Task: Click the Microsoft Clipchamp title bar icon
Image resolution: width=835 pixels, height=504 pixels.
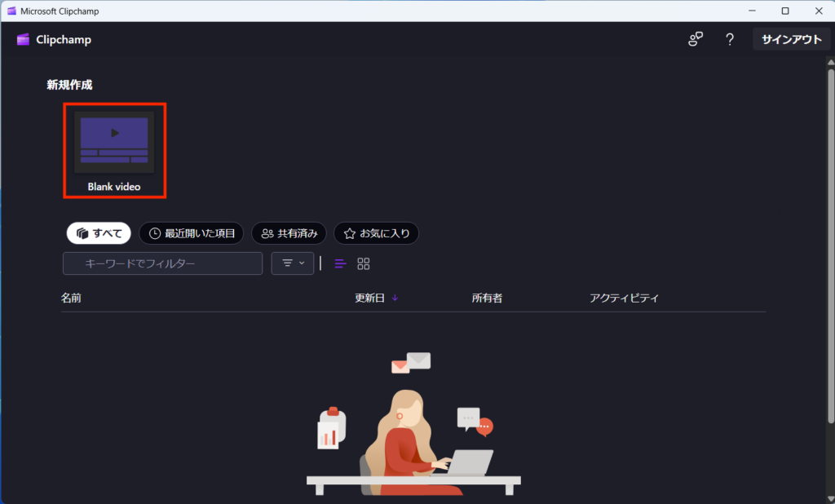Action: click(12, 11)
